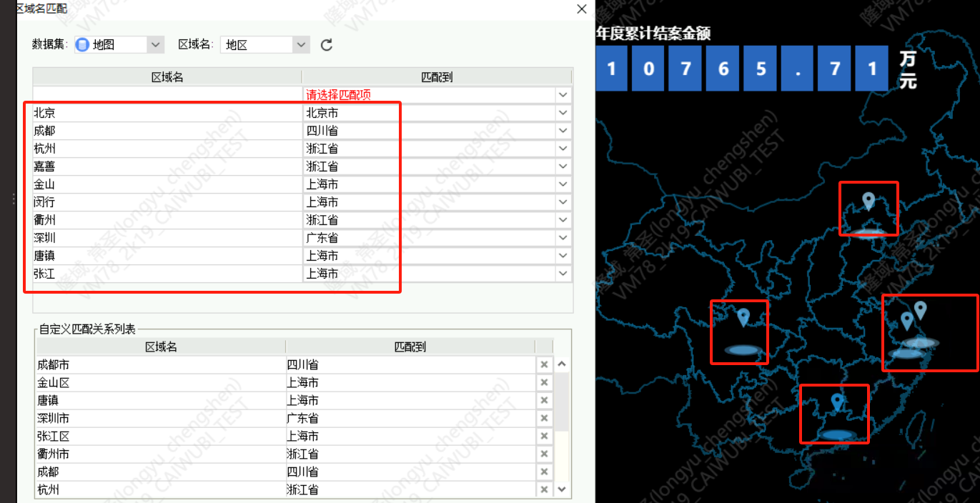Open match dropdown for 张江 row
This screenshot has width=980, height=503.
pos(563,274)
